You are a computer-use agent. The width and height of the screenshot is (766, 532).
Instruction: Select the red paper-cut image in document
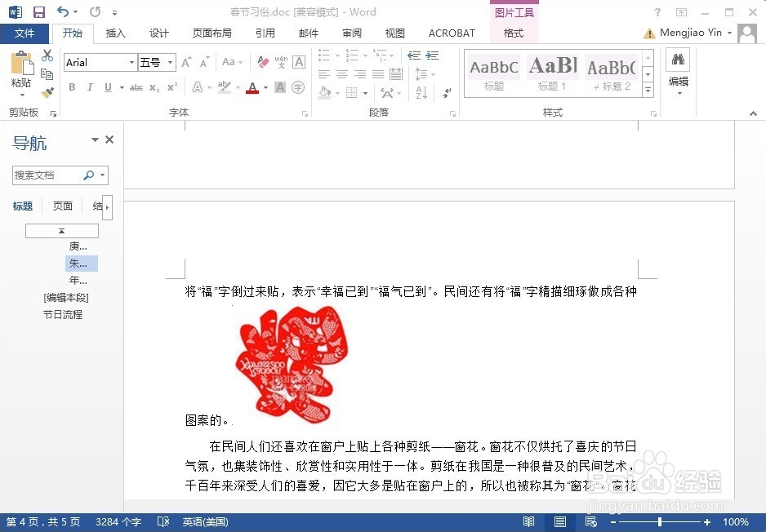pyautogui.click(x=292, y=364)
